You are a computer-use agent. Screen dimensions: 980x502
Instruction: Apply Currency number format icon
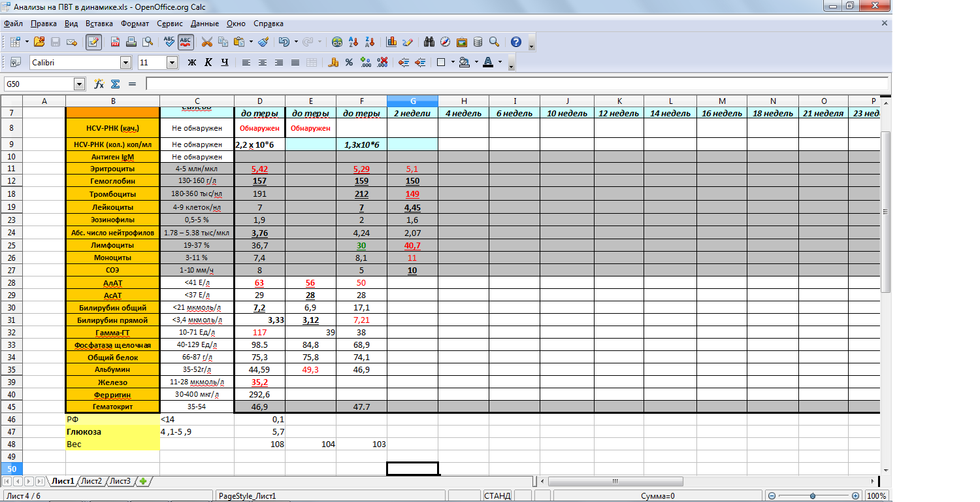click(x=333, y=62)
